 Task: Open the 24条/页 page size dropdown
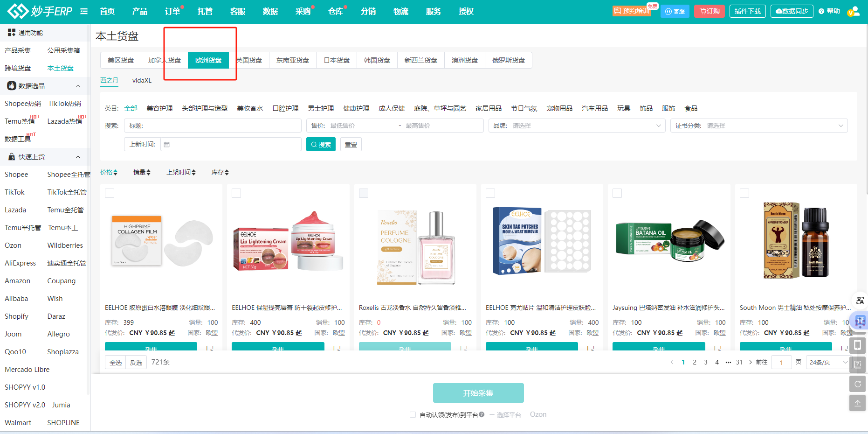point(828,363)
